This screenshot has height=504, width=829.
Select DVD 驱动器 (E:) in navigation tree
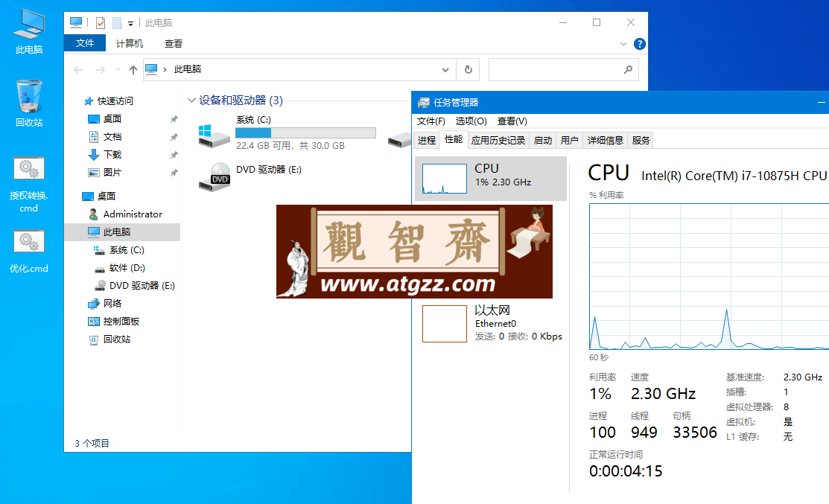(142, 285)
